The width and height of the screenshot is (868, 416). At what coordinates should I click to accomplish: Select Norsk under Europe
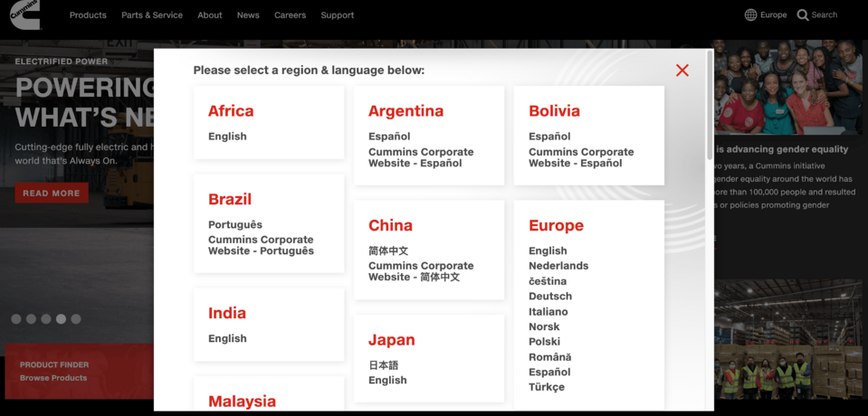(544, 326)
